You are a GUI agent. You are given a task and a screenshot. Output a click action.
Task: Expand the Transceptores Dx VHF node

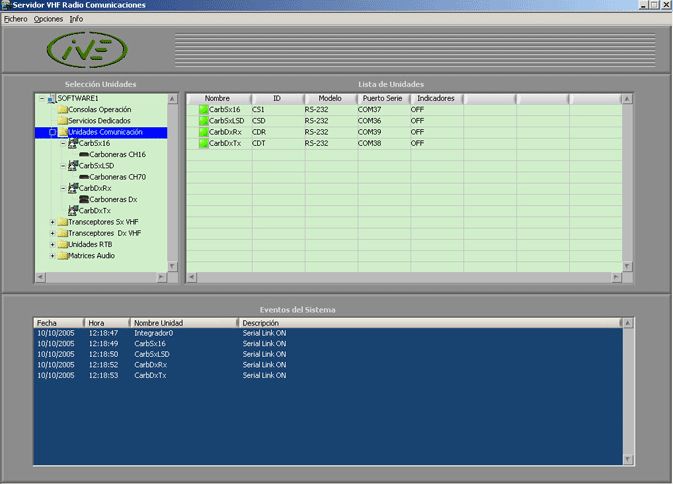(x=52, y=233)
